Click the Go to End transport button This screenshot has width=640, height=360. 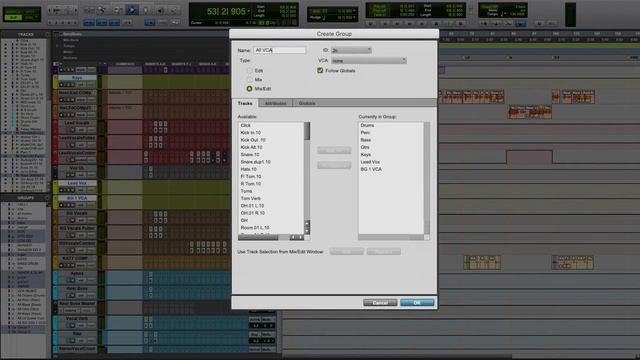pyautogui.click(x=422, y=24)
